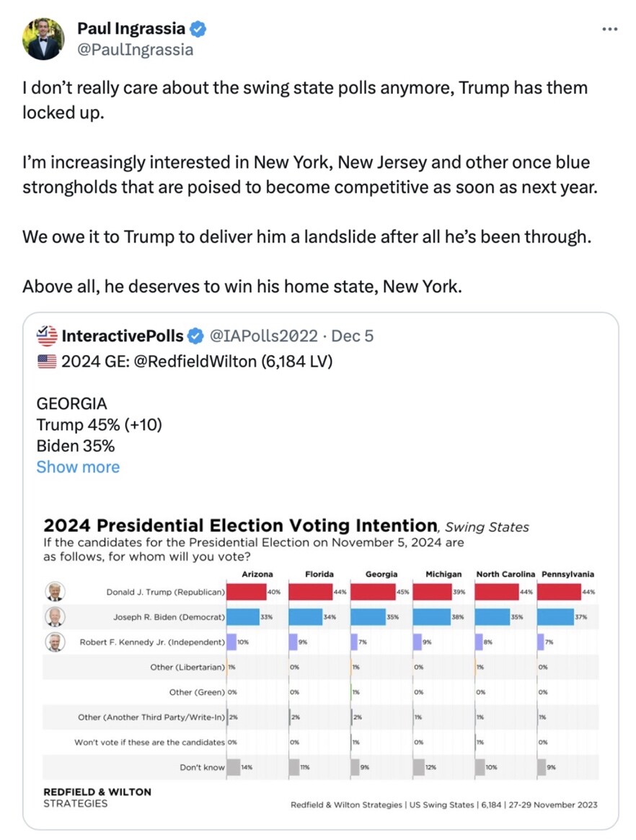This screenshot has height=840, width=636.
Task: Click Joseph Biden's portrait icon in chart
Action: point(55,617)
